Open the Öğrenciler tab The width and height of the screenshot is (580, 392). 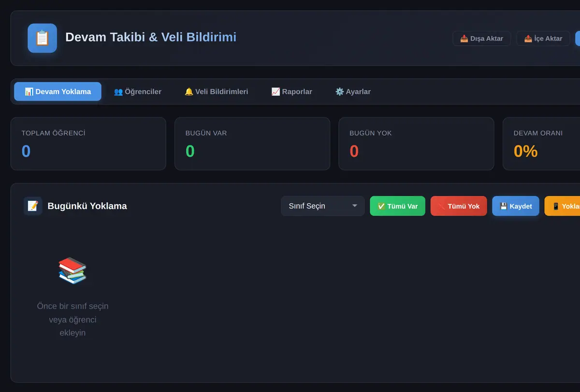click(138, 91)
